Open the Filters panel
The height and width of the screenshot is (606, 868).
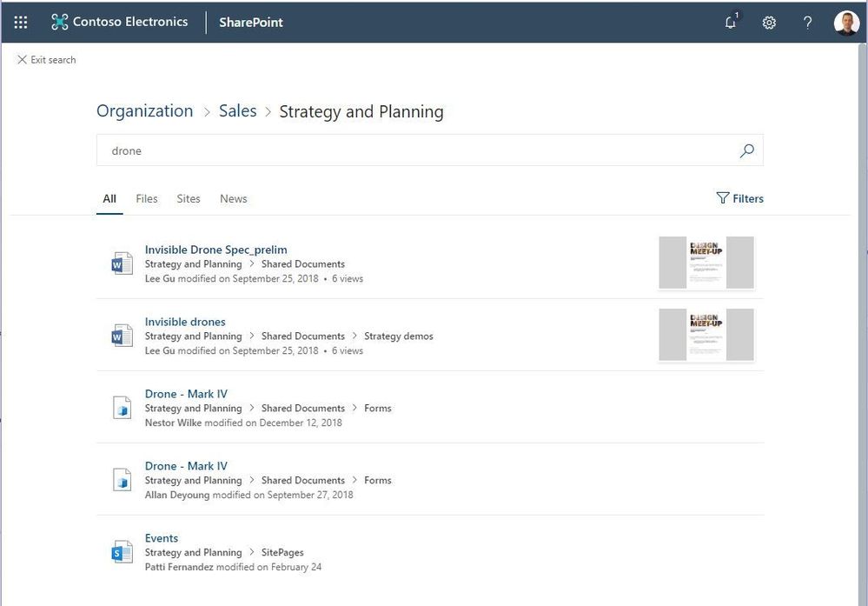[x=739, y=198]
